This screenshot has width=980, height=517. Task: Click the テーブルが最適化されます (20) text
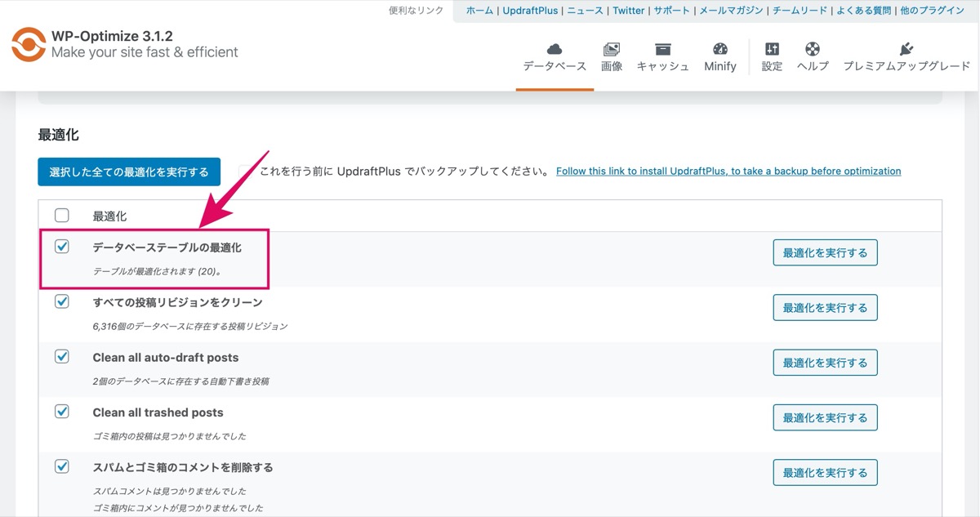(157, 271)
